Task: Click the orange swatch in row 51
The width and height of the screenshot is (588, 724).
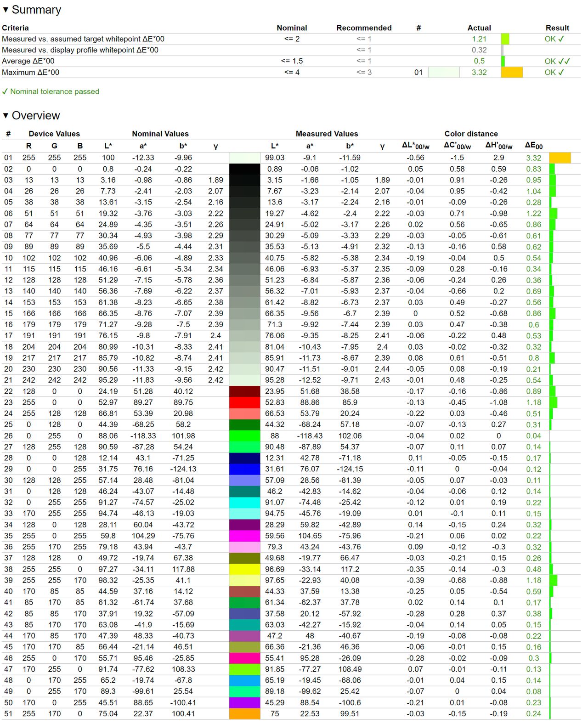Action: (244, 714)
